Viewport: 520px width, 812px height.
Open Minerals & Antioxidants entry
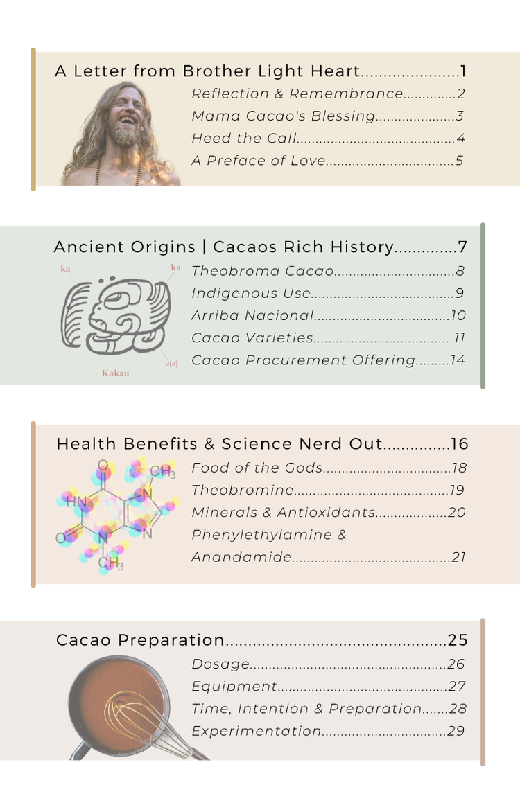[x=329, y=512]
